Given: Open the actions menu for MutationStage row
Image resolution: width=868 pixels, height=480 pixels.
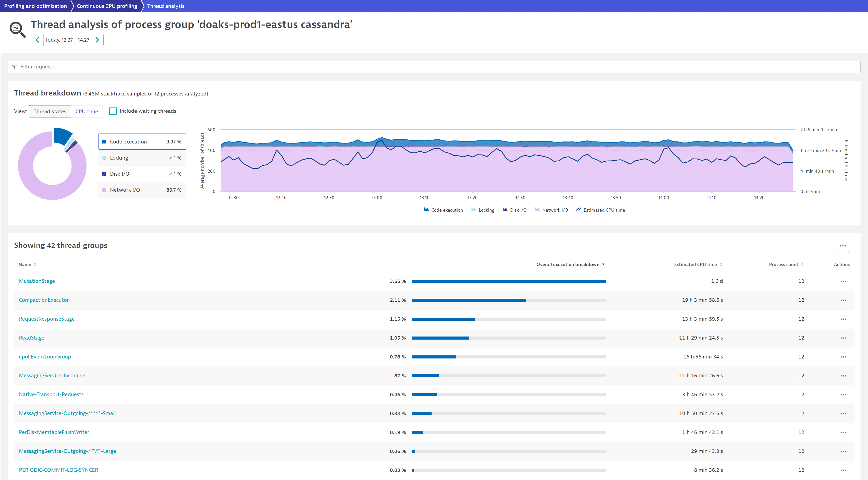Looking at the screenshot, I should (843, 281).
